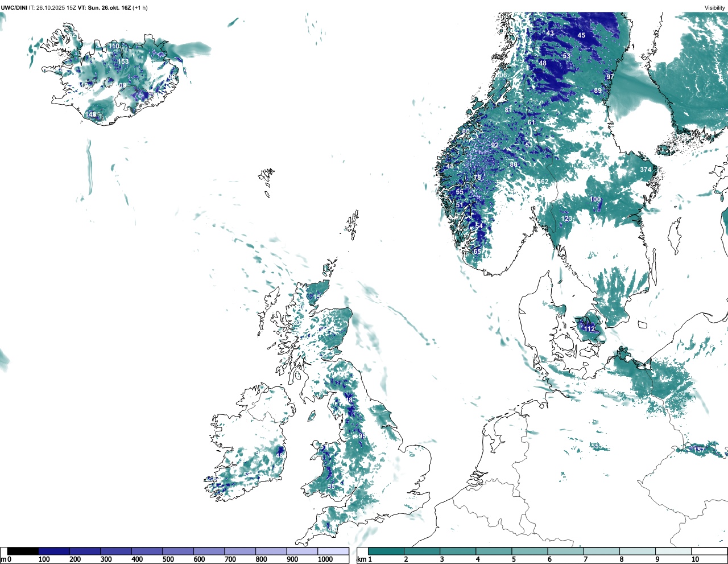Viewport: 728px width, 564px height.
Task: Click the visibility value '45' in northern Scandinavia
Action: pos(581,35)
